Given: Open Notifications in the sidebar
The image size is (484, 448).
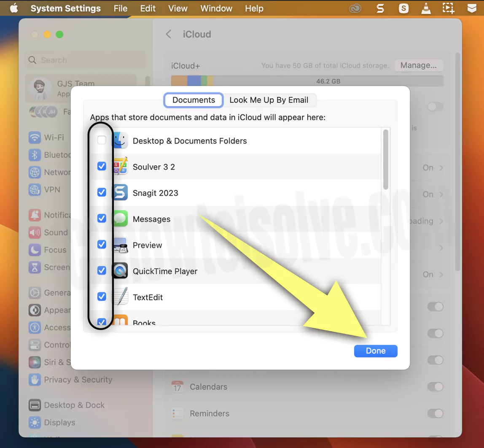Looking at the screenshot, I should coord(50,215).
